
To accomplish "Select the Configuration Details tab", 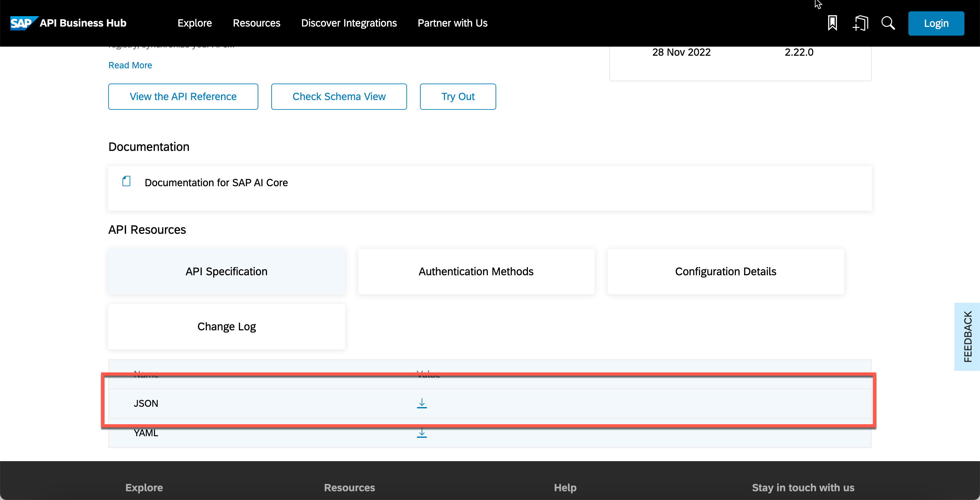I will [726, 271].
